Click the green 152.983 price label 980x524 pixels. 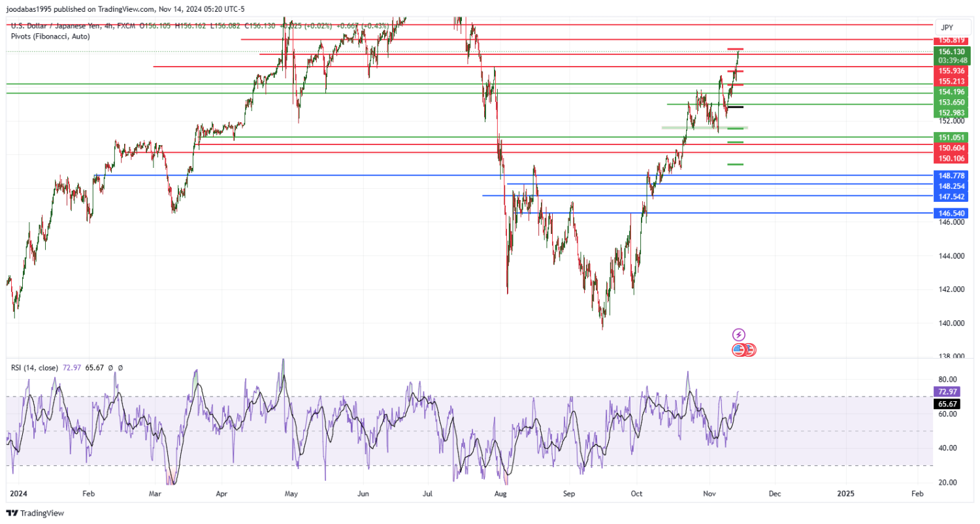click(x=952, y=112)
